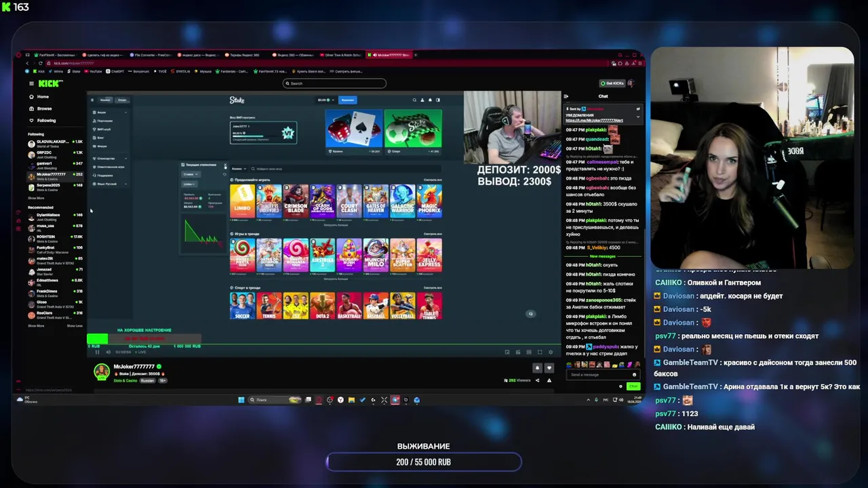Open gantver1 channel in Following list
Image resolution: width=868 pixels, height=488 pixels.
55,165
